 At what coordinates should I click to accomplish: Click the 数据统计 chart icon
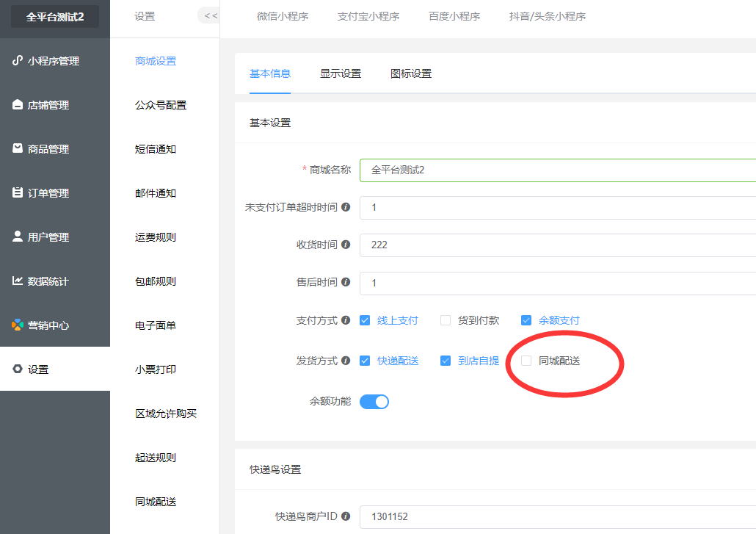point(18,281)
